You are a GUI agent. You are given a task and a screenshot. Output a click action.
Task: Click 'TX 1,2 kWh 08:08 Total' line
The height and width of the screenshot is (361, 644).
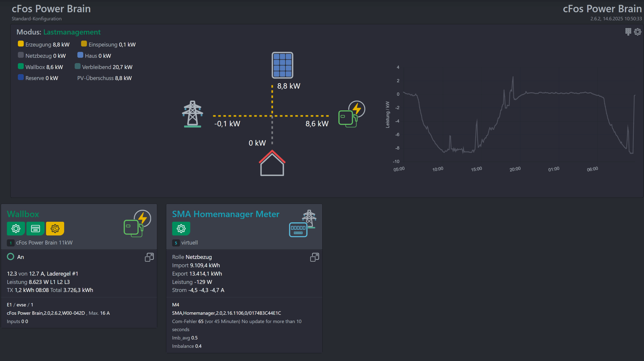point(50,290)
